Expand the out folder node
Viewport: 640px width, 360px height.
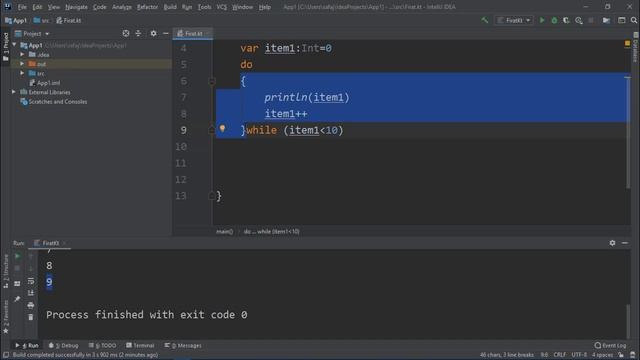click(22, 64)
